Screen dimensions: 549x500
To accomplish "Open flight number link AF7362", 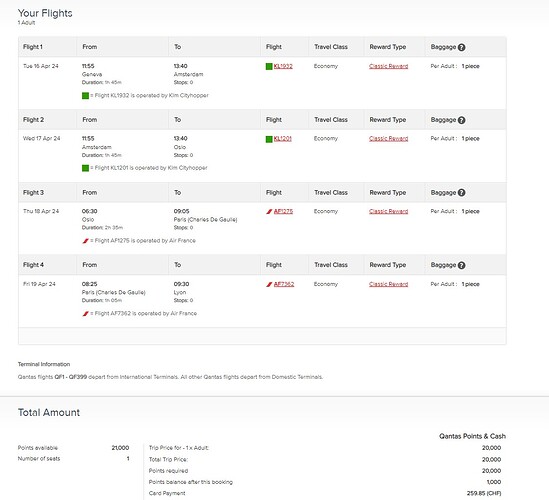I will [x=284, y=284].
